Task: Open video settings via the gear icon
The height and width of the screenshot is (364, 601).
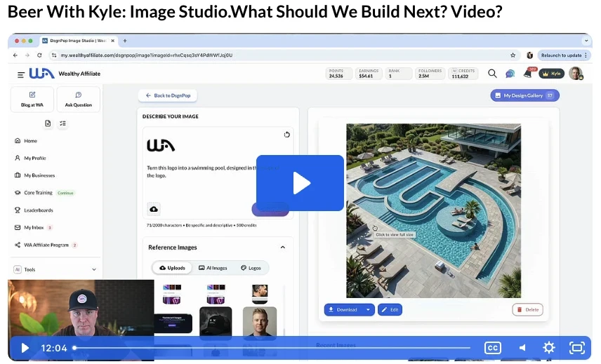Action: point(549,348)
